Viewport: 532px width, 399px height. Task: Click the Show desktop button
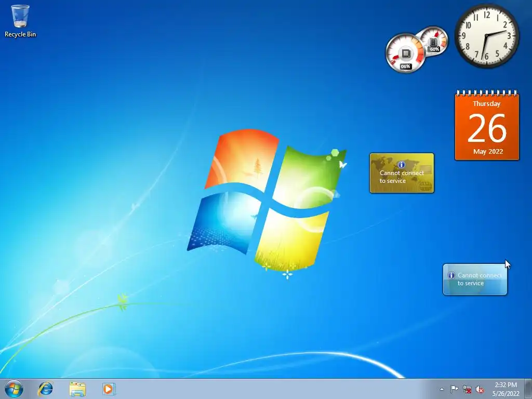click(x=528, y=389)
